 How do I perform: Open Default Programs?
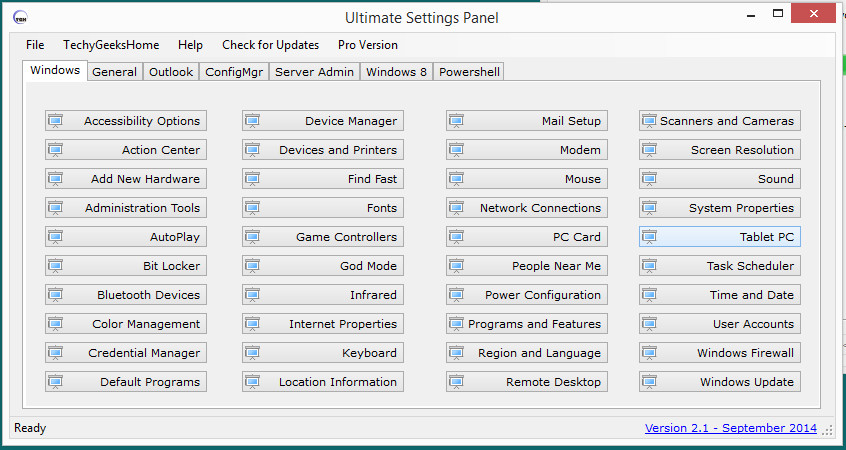(x=126, y=382)
